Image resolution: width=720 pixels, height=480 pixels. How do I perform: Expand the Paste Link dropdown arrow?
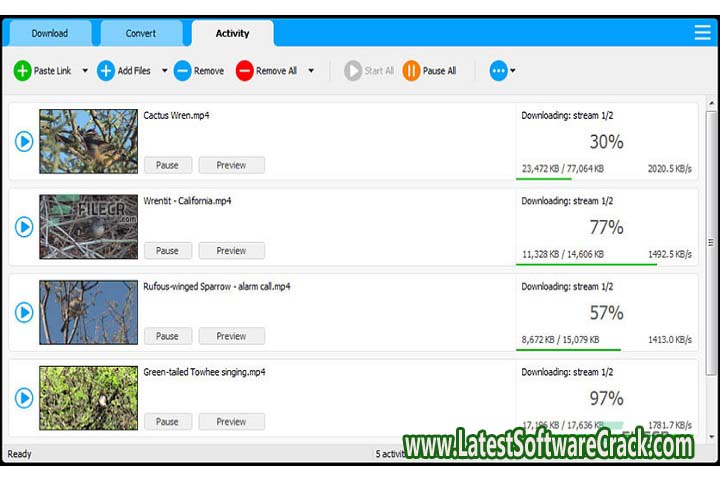click(85, 71)
